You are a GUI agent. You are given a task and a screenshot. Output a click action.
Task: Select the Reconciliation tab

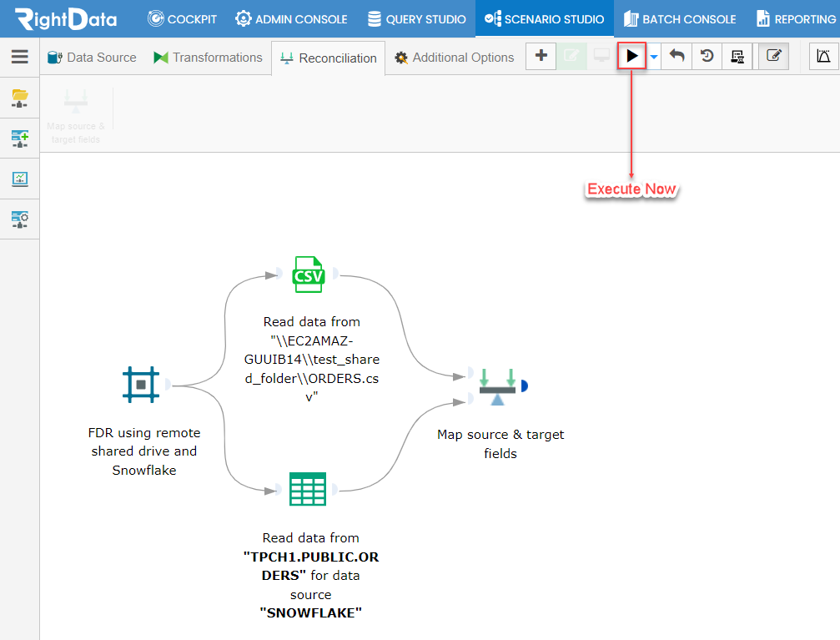[329, 58]
